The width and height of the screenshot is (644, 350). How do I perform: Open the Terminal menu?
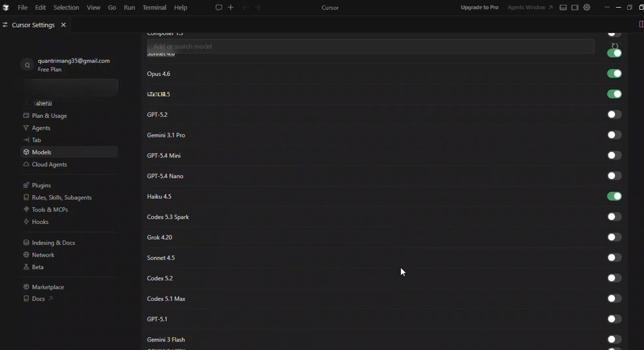[x=155, y=7]
